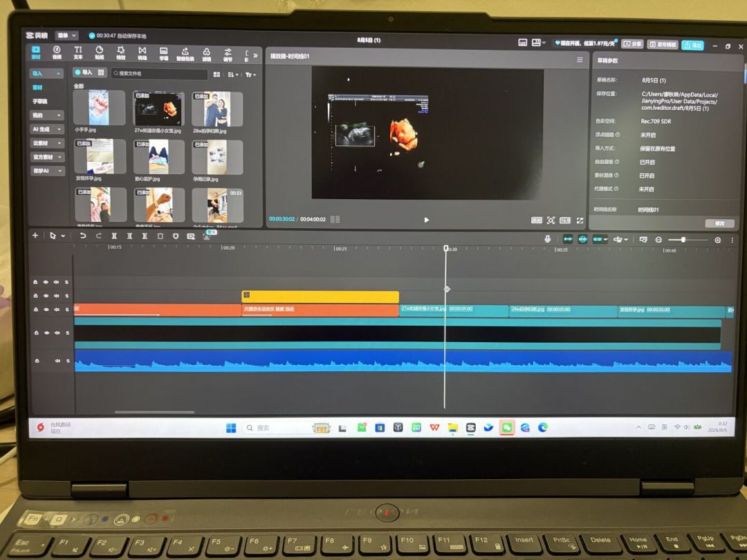
Task: Open the 贴纸 (Stickers) panel
Action: tap(99, 53)
